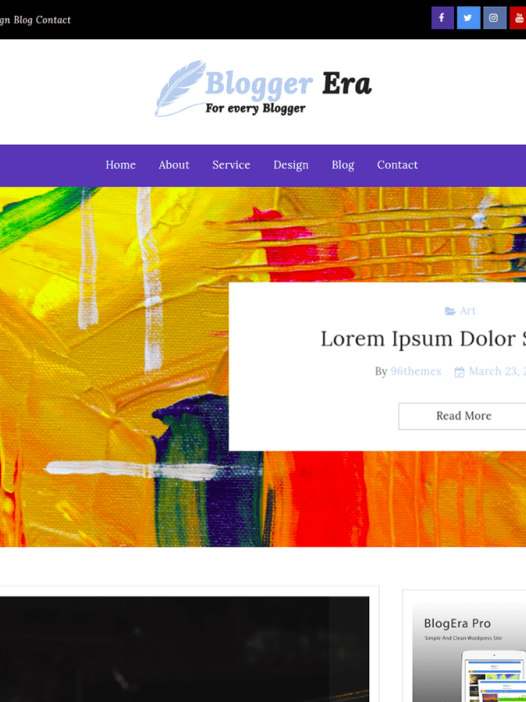Open the About menu item

pos(174,165)
